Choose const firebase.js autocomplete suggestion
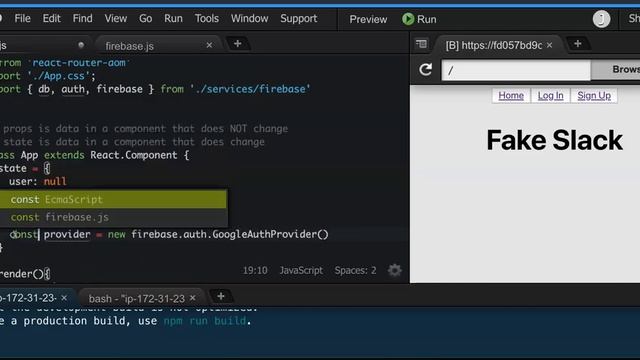This screenshot has width=640, height=360. pyautogui.click(x=113, y=217)
